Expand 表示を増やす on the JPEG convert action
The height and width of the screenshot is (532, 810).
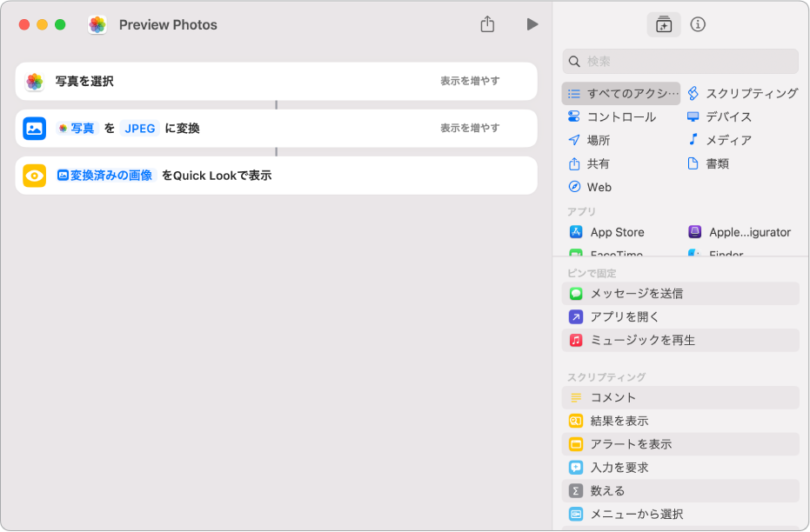tap(470, 128)
